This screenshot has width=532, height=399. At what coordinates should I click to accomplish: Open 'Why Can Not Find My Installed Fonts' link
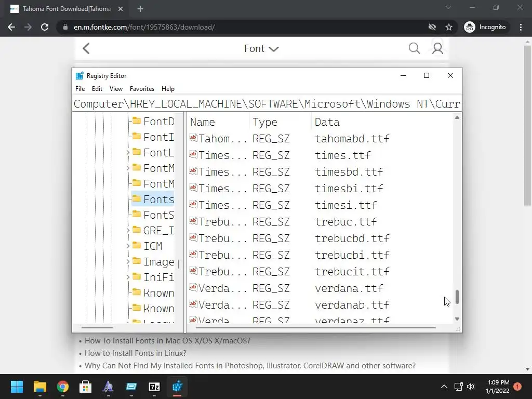(250, 366)
